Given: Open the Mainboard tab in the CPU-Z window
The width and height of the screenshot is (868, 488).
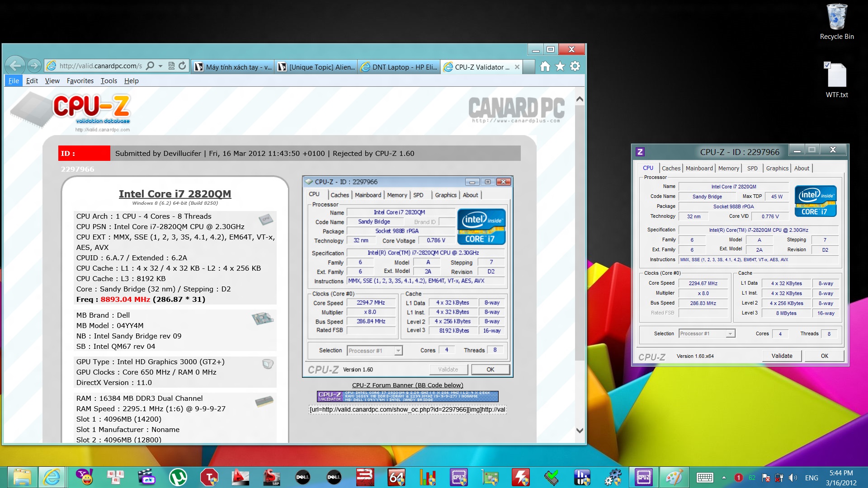Looking at the screenshot, I should click(699, 168).
